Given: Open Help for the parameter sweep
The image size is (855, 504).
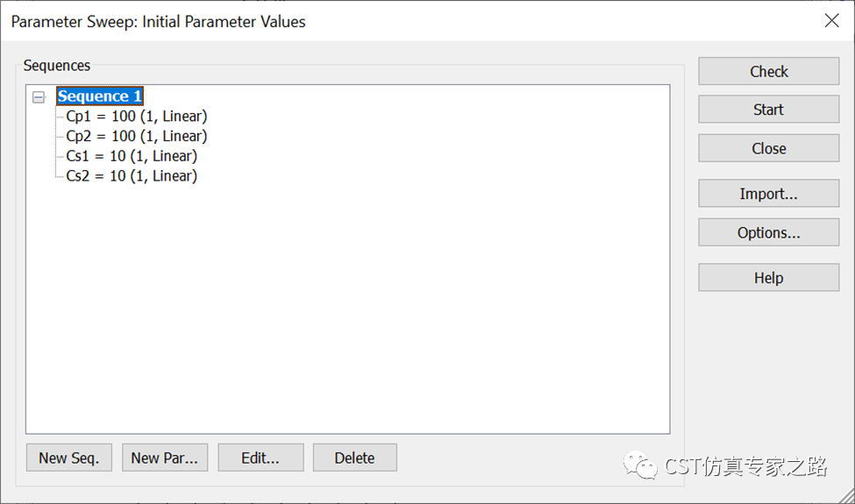Looking at the screenshot, I should tap(768, 278).
